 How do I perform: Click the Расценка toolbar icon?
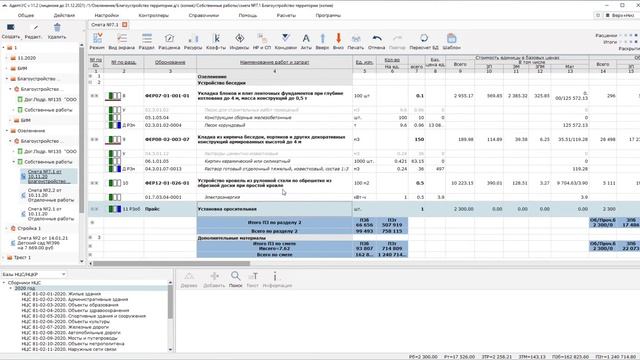(x=169, y=38)
